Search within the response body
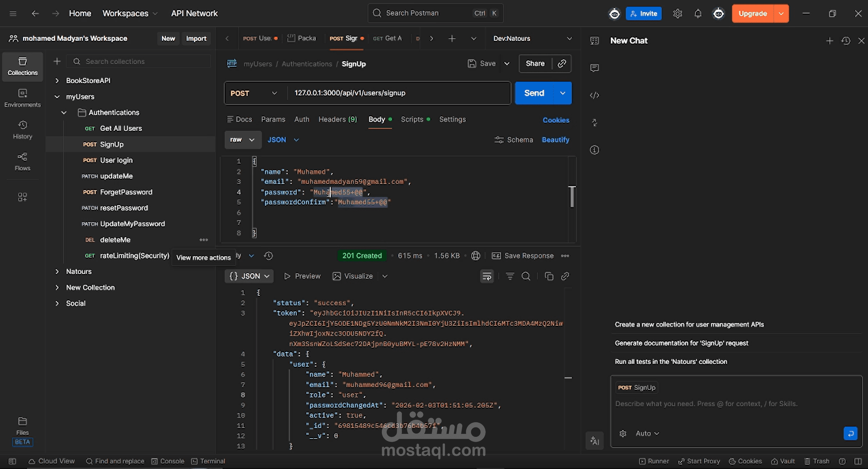This screenshot has height=469, width=868. click(526, 276)
